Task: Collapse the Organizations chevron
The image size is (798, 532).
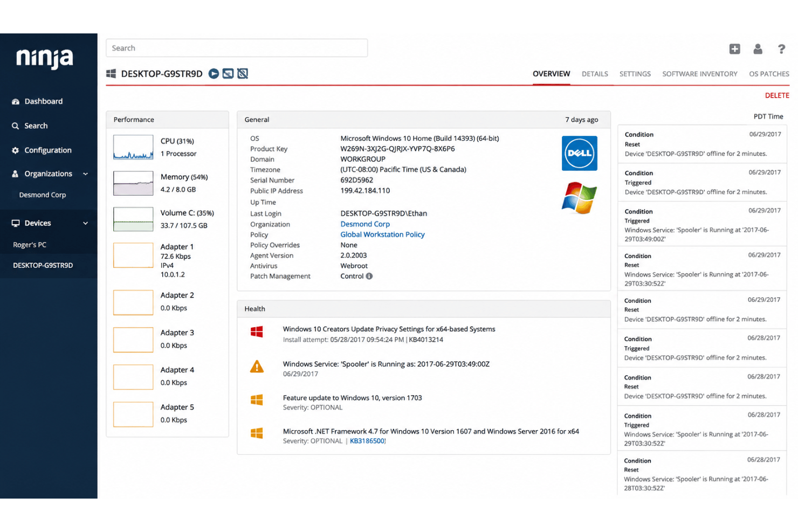Action: (85, 174)
